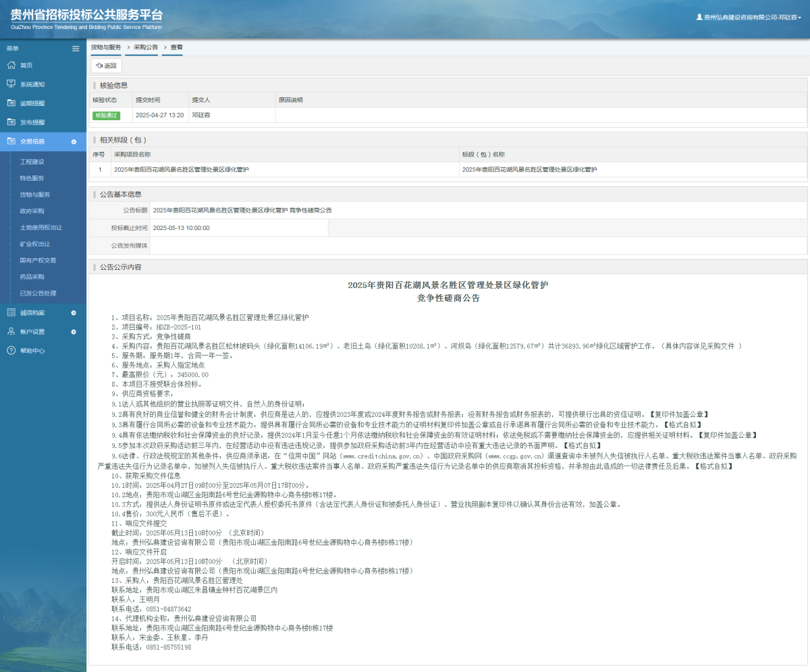810x672 pixels.
Task: Click the deadline value 2025-05-13 10:00:00
Action: point(239,228)
